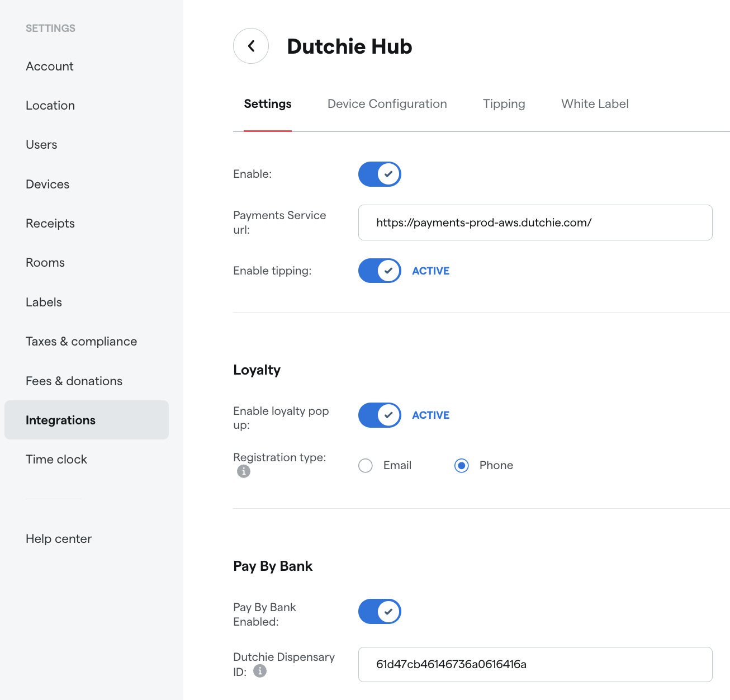Click the Payments Service url field

click(535, 223)
